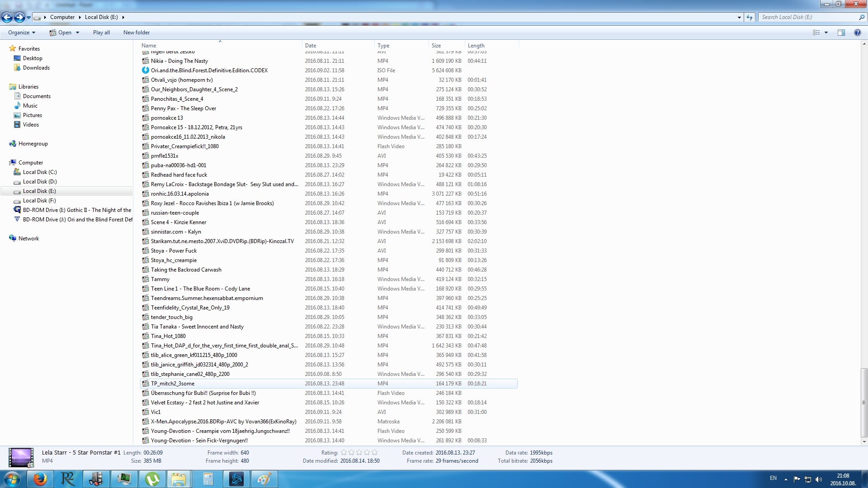Refresh the Local Disk (E:) folder
The width and height of the screenshot is (868, 488).
coord(750,17)
